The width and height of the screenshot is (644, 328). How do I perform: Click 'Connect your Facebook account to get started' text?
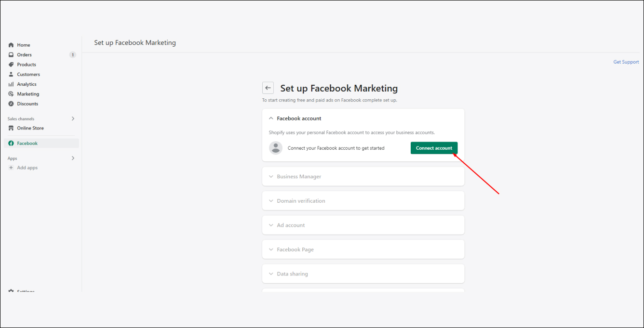[x=336, y=148]
